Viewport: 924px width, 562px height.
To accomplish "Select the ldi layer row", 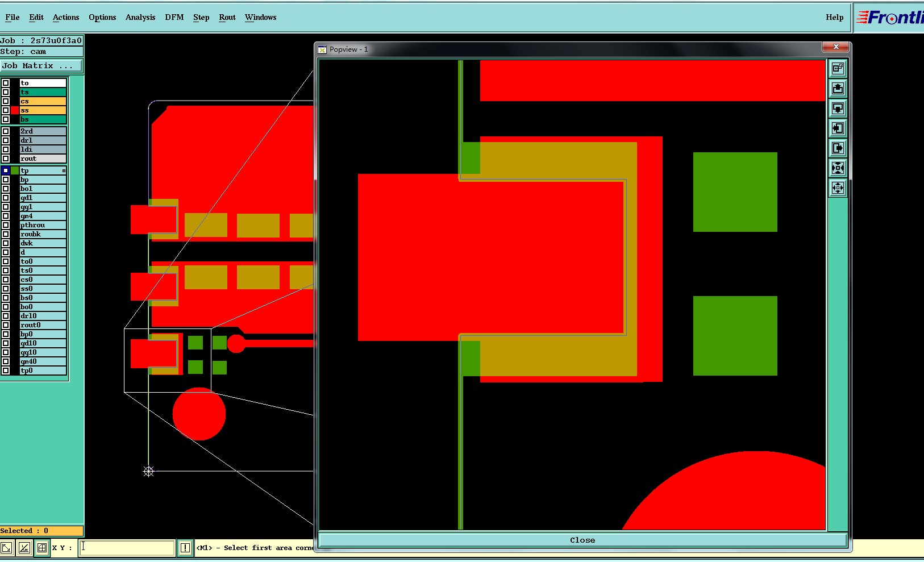I will point(43,149).
